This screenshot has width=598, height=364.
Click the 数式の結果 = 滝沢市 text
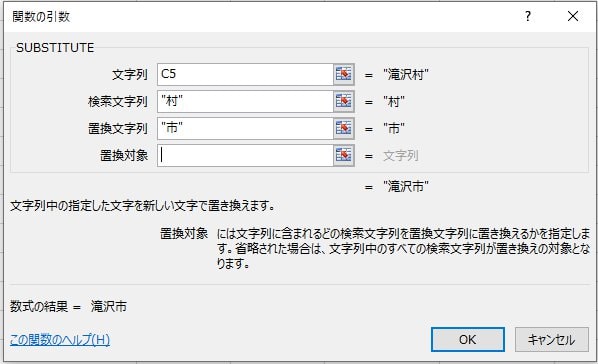[x=68, y=306]
